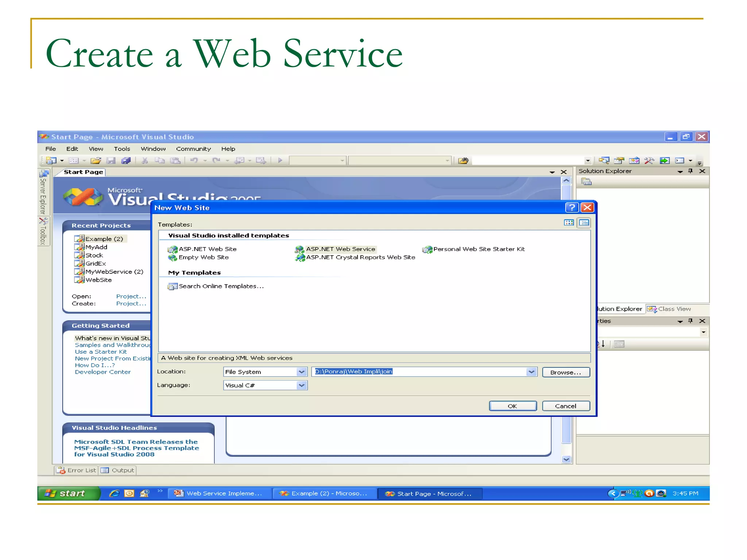Open the New Project icon dropdown arrow
The width and height of the screenshot is (747, 560).
pos(62,160)
